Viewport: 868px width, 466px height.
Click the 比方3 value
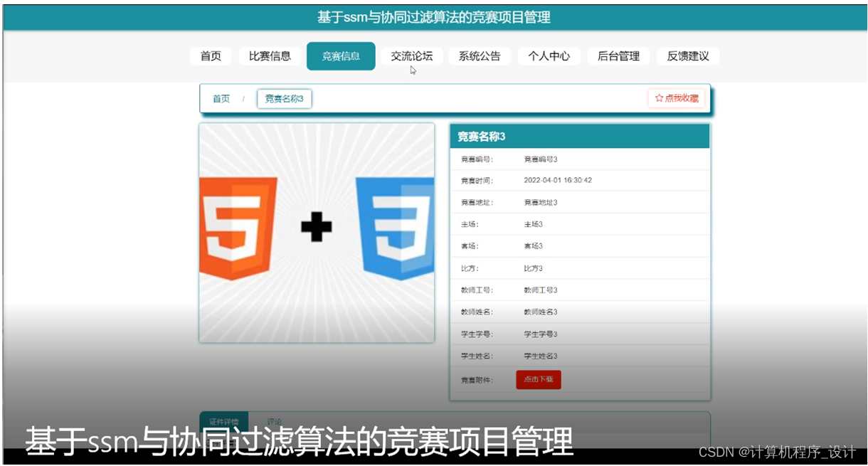[x=534, y=269]
